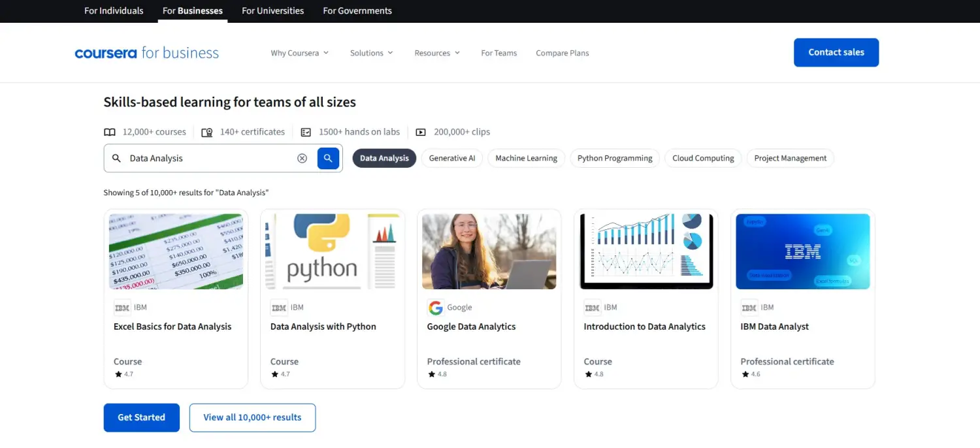
Task: Select the Python Programming filter chip
Action: (x=615, y=158)
